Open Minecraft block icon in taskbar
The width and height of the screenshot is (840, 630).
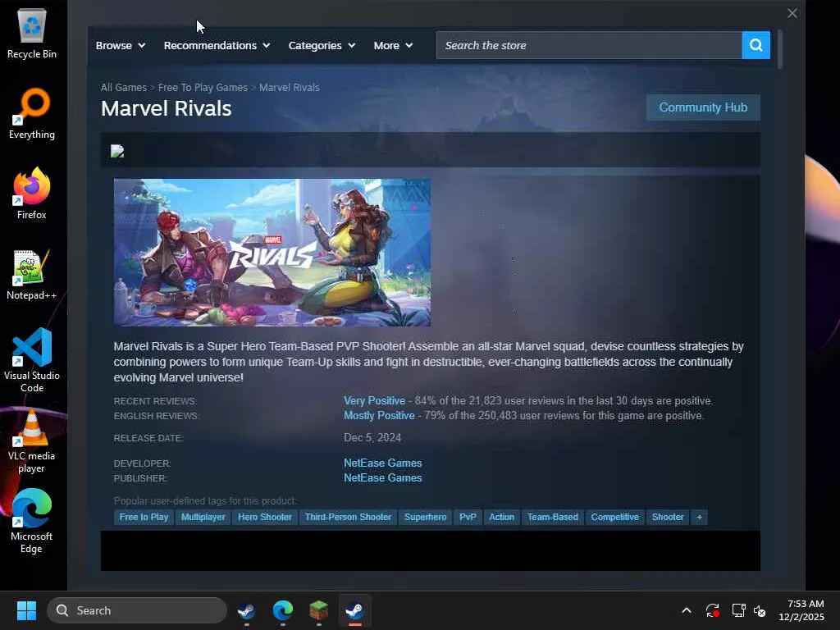(319, 610)
